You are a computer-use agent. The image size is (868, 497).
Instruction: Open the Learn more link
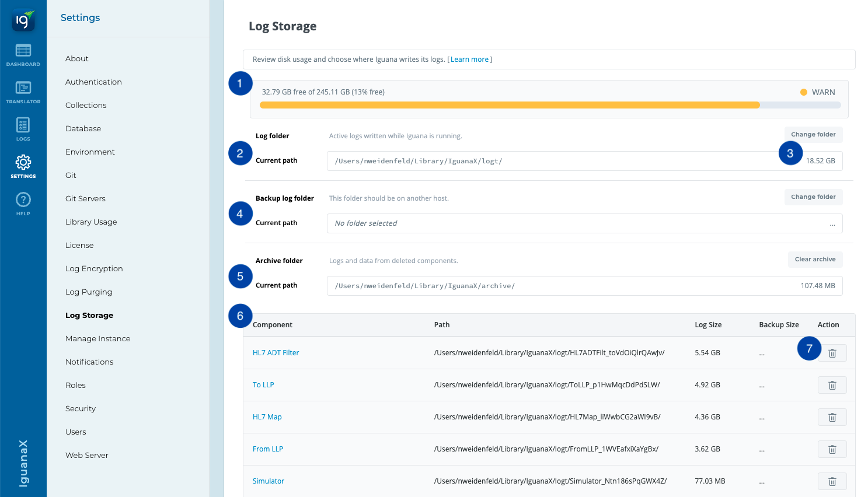tap(469, 60)
